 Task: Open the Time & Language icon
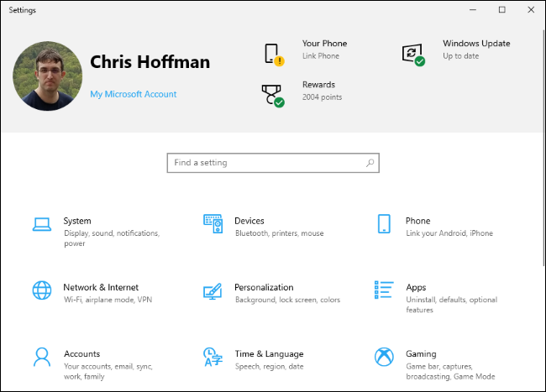(x=213, y=357)
